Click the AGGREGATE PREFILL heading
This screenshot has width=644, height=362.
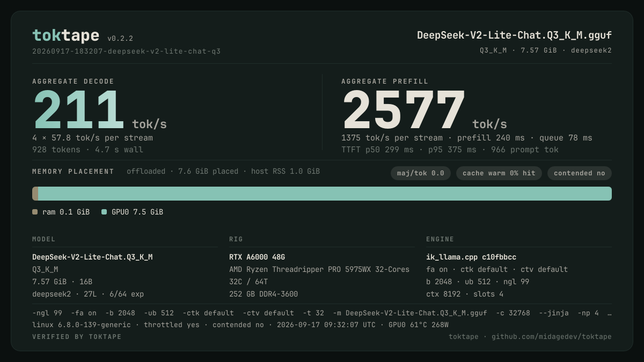(385, 82)
